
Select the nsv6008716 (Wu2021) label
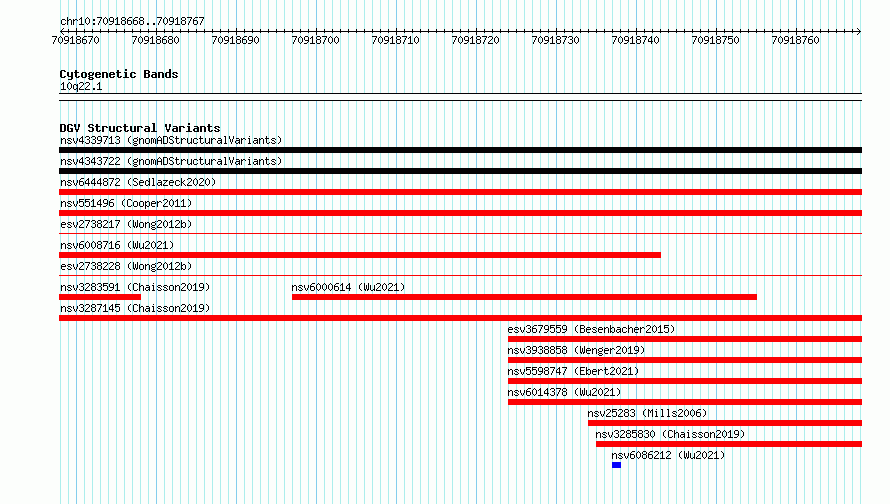(117, 245)
